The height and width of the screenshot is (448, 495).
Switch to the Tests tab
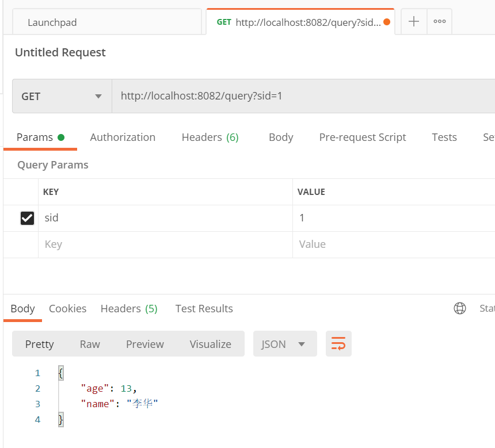[x=444, y=137]
